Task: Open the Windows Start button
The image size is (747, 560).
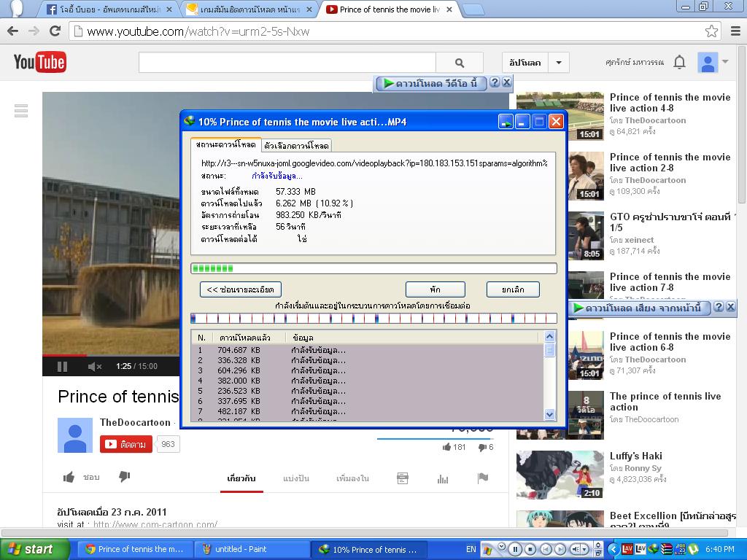Action: tap(35, 549)
